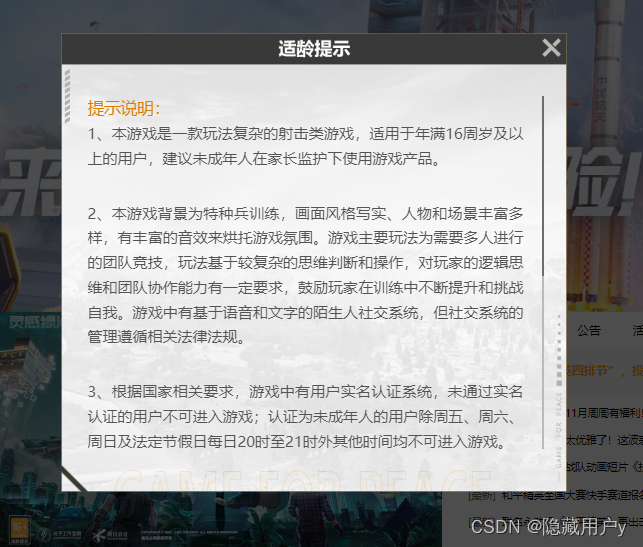Open the news link mentioning 战队动画短片

coord(604,467)
